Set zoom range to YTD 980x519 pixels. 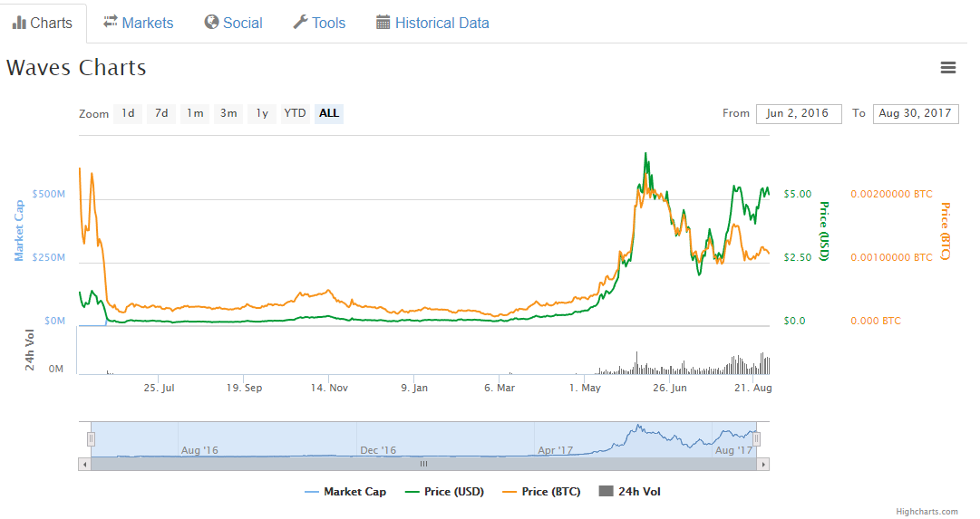[295, 113]
